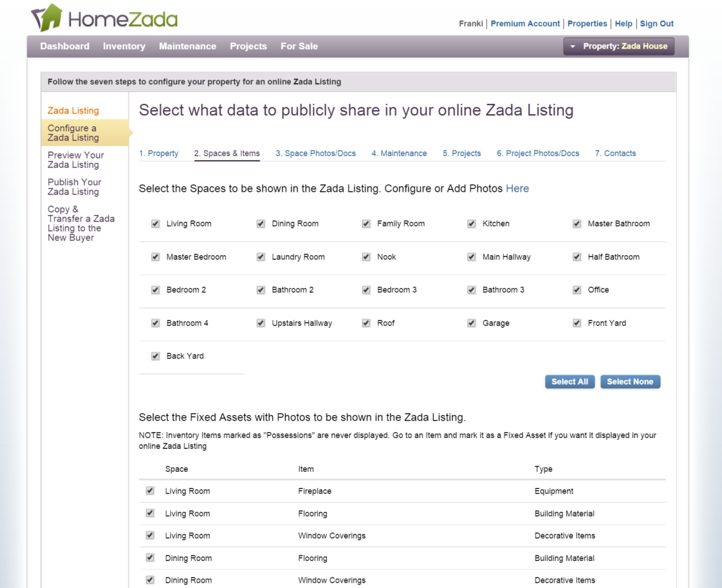Toggle the Front Yard checkbox

[x=577, y=323]
